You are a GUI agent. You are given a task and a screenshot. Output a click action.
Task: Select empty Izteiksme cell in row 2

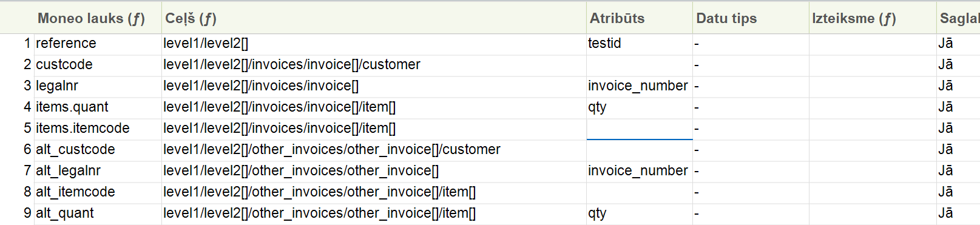point(873,65)
